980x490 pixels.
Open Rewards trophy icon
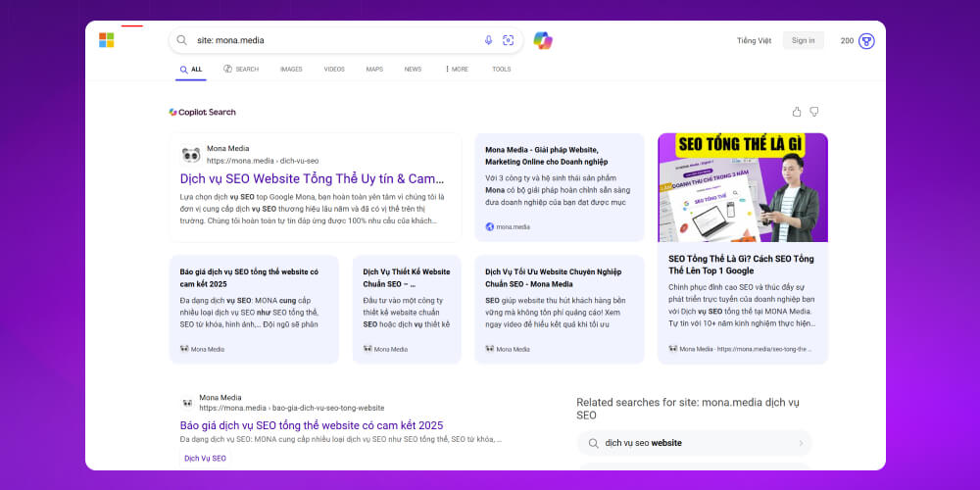(866, 41)
